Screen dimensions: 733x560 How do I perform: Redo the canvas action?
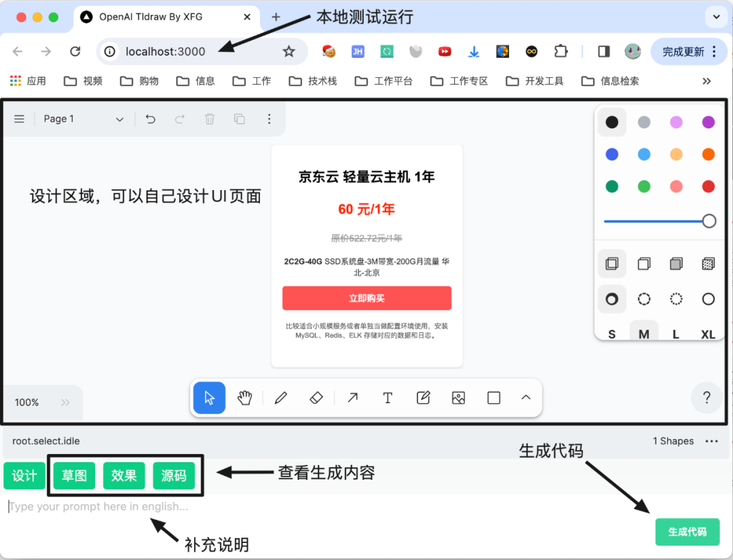coord(179,119)
